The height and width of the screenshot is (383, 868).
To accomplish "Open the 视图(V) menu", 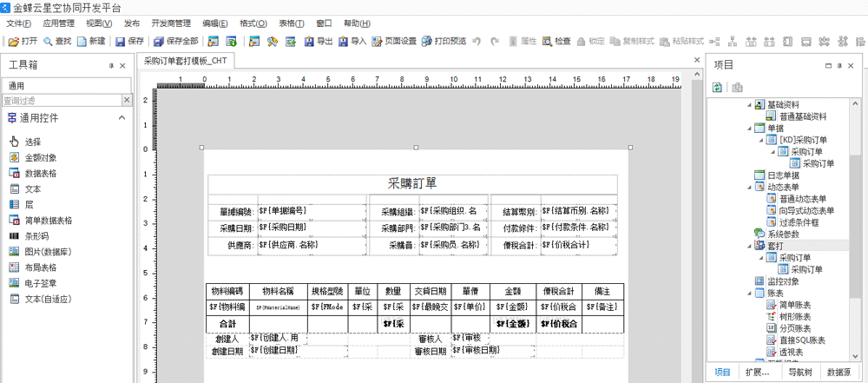I will click(99, 23).
